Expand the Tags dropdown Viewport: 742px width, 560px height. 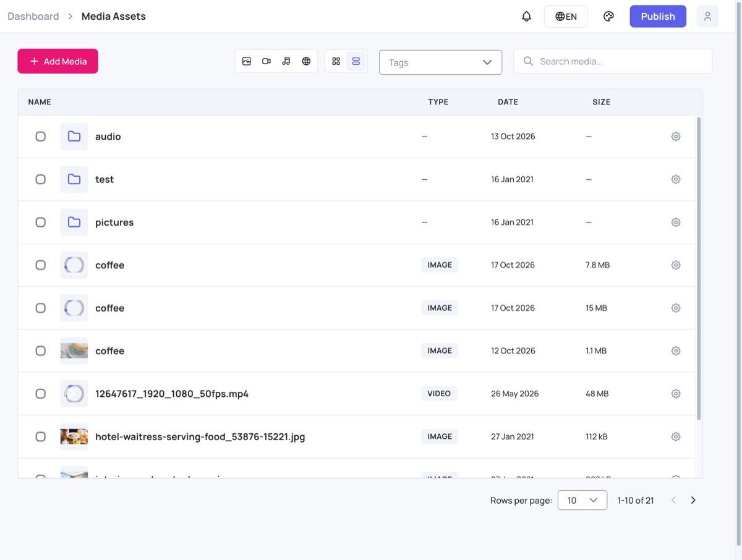pos(440,62)
